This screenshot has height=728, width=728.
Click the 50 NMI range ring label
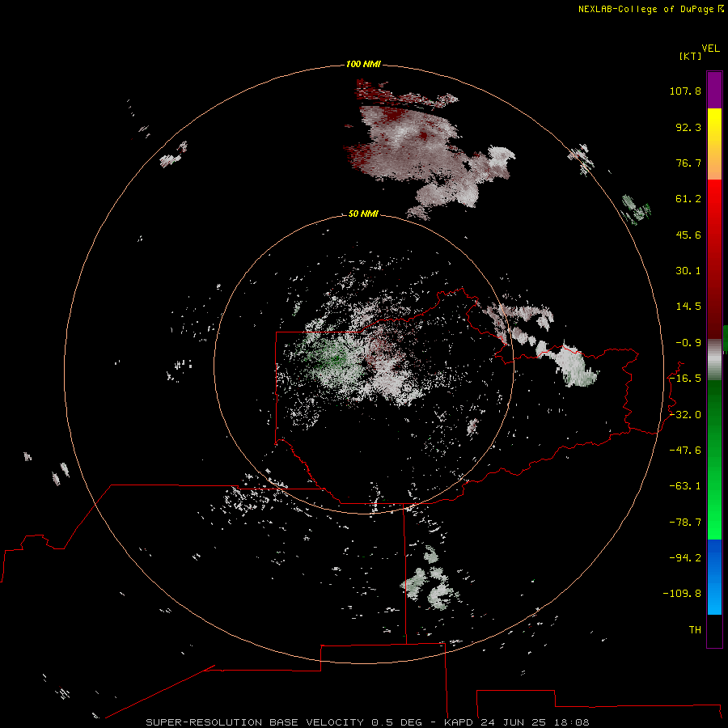[363, 214]
